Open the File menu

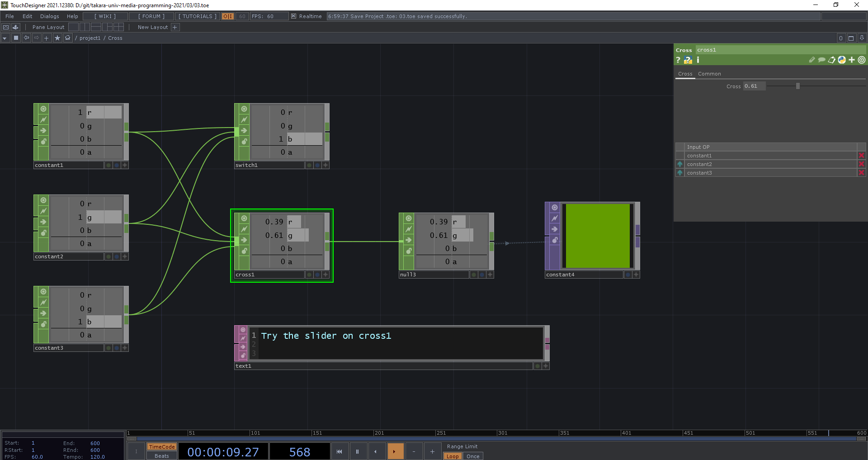click(x=9, y=16)
